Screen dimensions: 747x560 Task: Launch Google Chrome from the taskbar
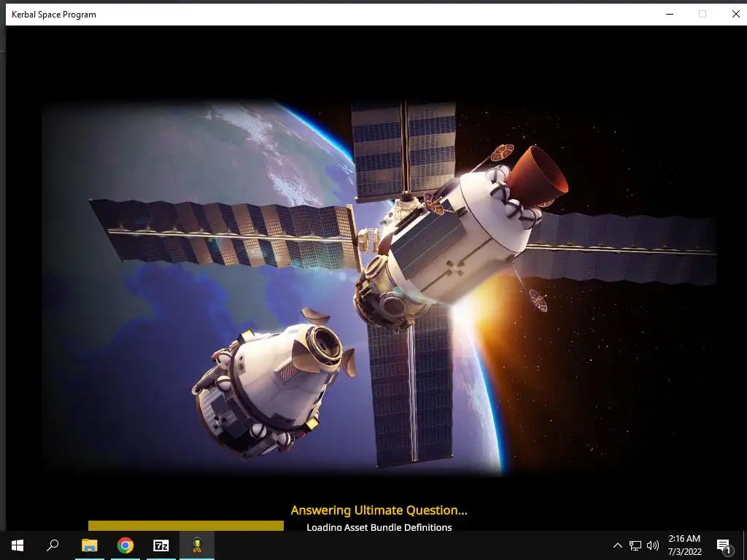[x=125, y=545]
